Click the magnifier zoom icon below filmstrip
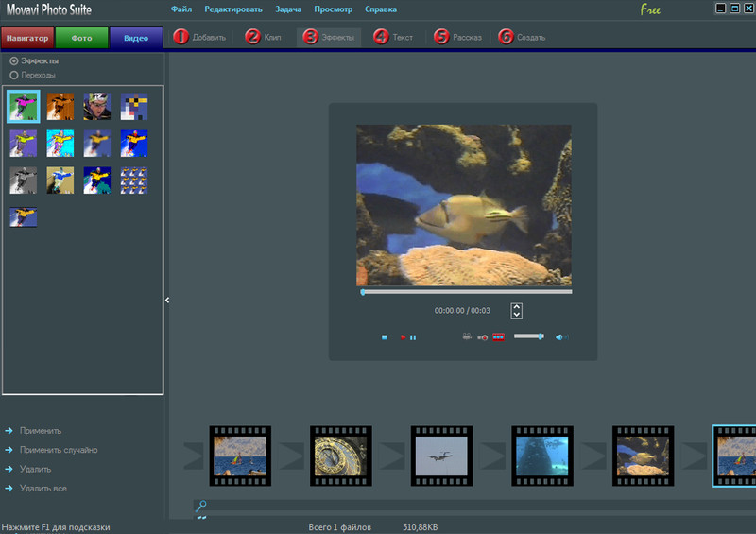Viewport: 756px width, 534px height. point(201,506)
